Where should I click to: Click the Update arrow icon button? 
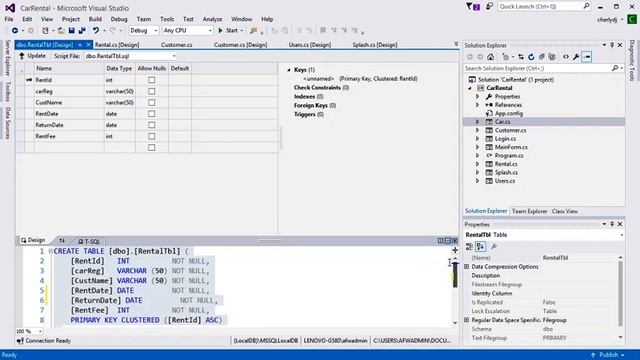tap(22, 56)
